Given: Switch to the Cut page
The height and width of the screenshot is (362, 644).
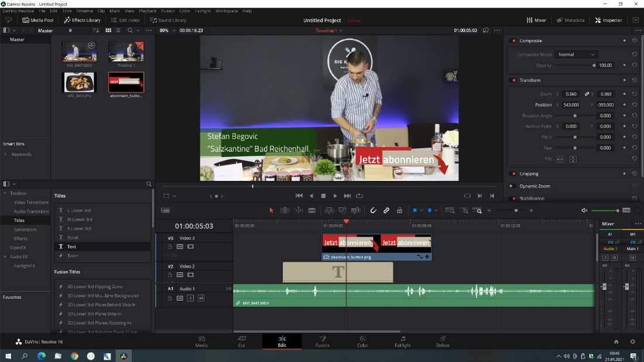Looking at the screenshot, I should pyautogui.click(x=241, y=341).
